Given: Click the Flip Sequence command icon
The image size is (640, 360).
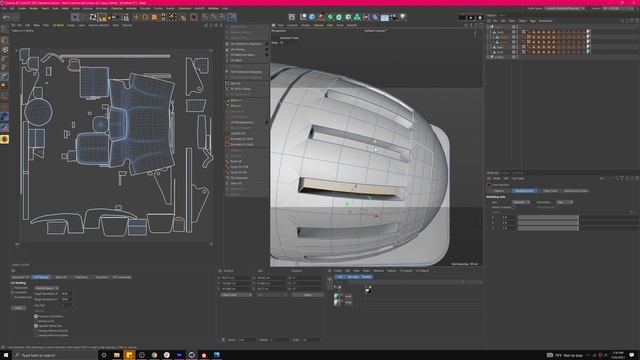Looking at the screenshot, I should click(x=227, y=178).
